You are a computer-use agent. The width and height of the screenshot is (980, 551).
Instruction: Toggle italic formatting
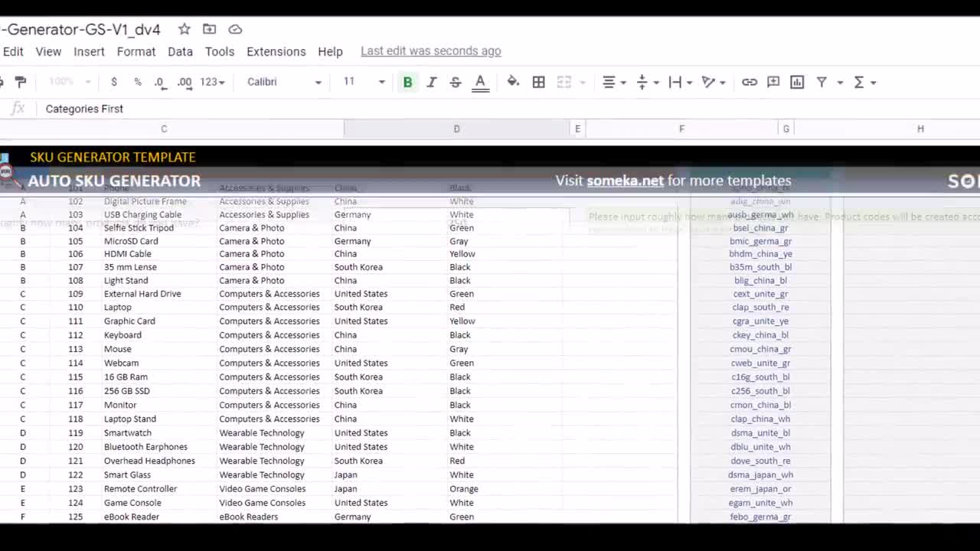(431, 82)
